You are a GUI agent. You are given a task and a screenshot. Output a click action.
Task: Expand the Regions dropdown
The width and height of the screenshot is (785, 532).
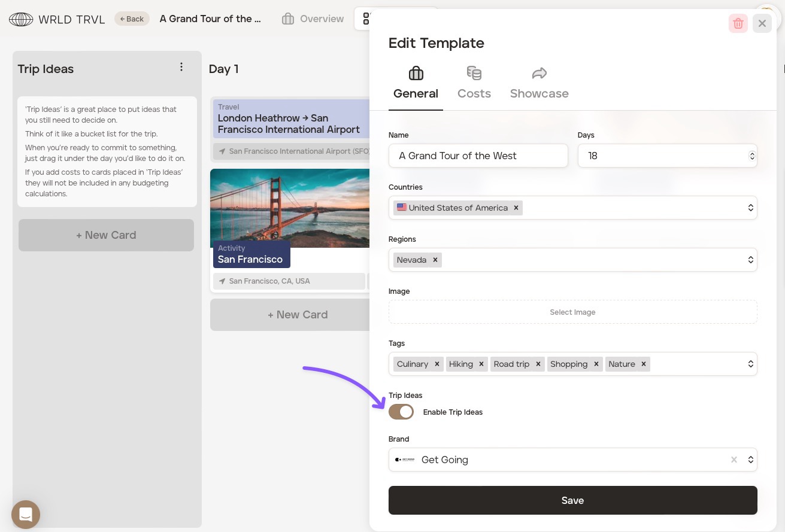click(x=750, y=260)
